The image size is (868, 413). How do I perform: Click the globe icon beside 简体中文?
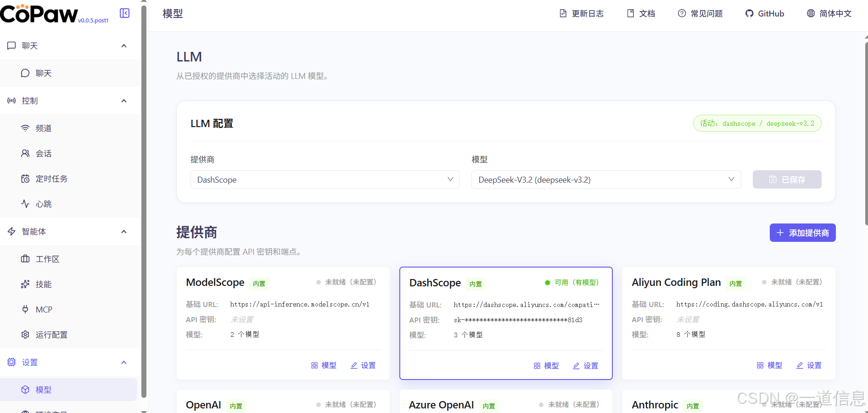(811, 13)
